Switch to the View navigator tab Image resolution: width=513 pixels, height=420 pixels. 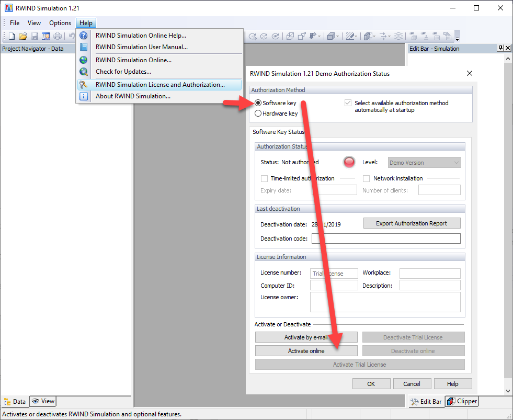[x=43, y=401]
